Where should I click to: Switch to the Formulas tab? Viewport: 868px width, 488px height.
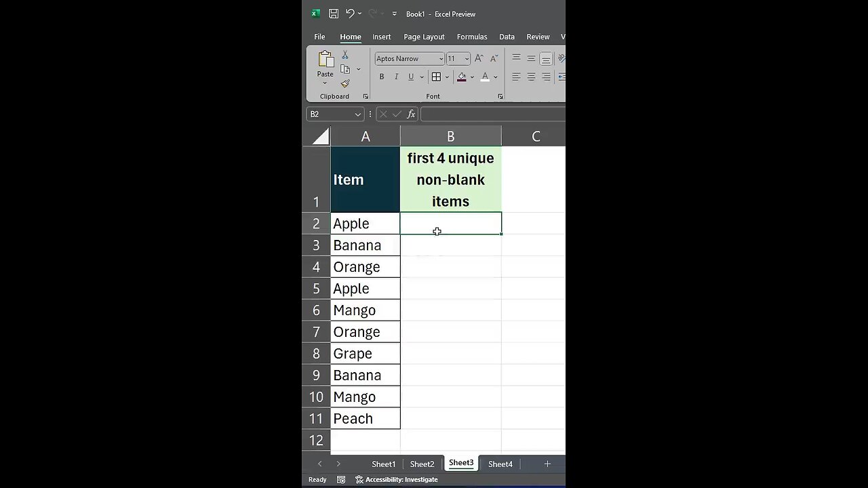(472, 37)
